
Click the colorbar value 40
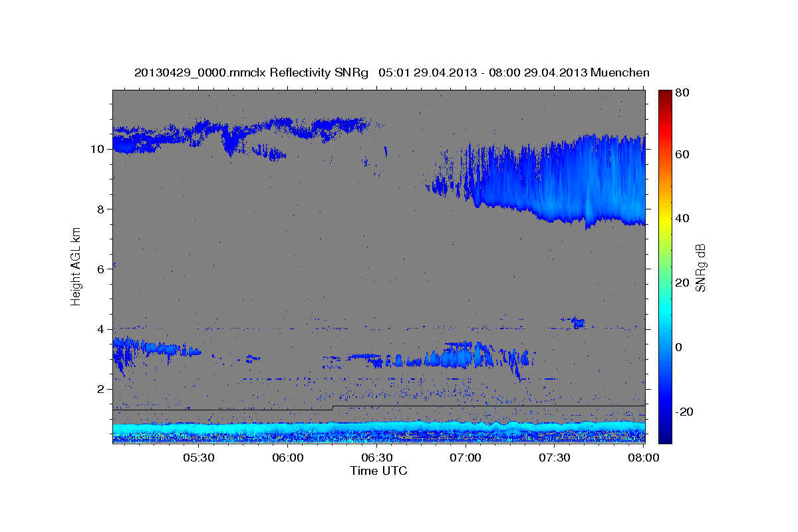[683, 218]
